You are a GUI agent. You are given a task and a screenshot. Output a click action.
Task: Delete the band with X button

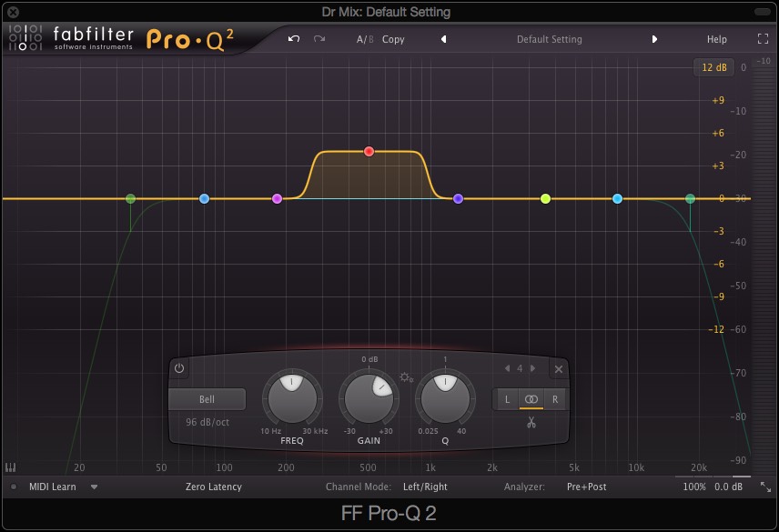[x=559, y=369]
